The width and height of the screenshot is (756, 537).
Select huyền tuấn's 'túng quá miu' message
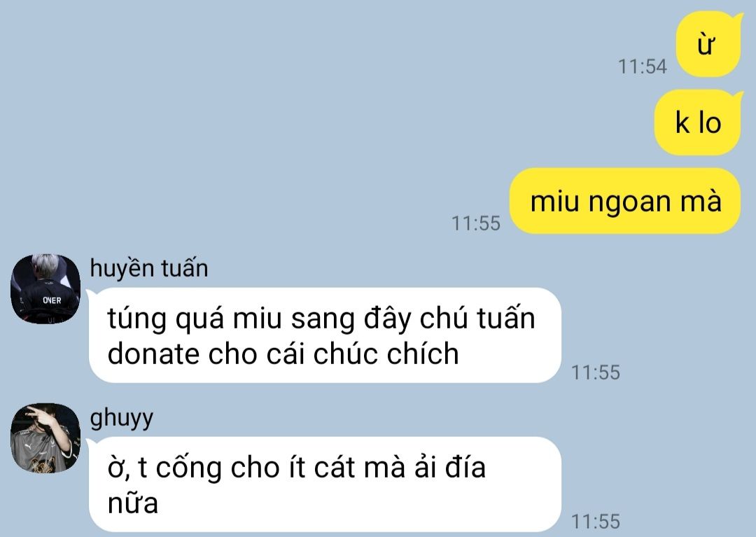click(x=325, y=335)
